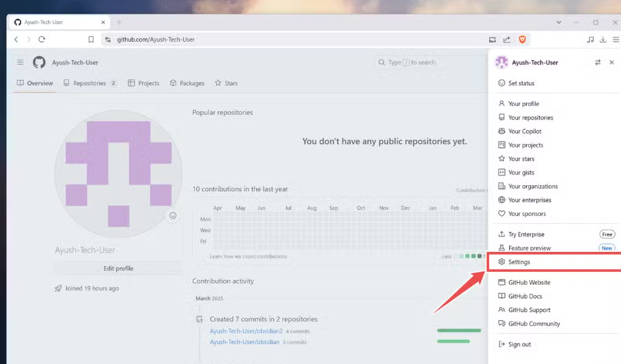Click the browser back arrow

click(x=16, y=39)
